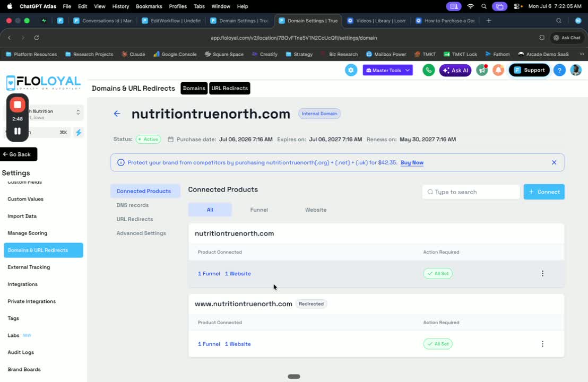Image resolution: width=588 pixels, height=382 pixels.
Task: Stop the screen recording
Action: pos(18,105)
